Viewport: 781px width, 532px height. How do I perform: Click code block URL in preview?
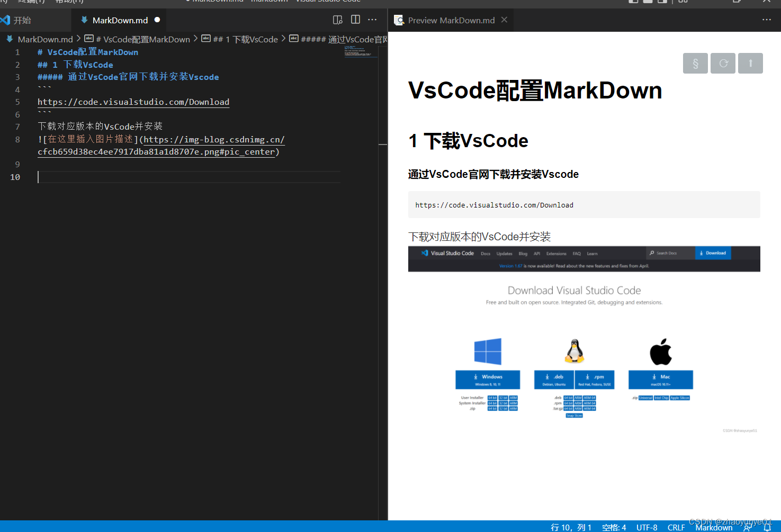(x=494, y=205)
